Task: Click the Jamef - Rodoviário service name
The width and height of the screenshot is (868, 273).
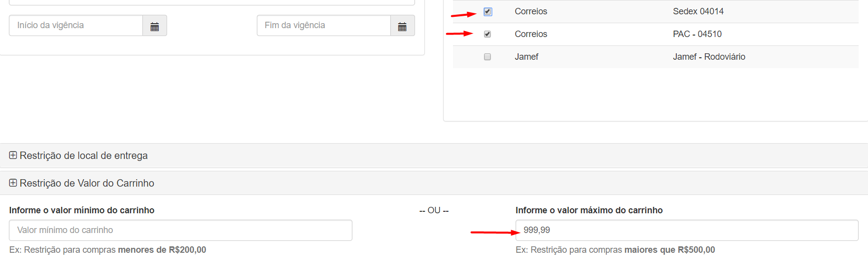Action: [709, 57]
